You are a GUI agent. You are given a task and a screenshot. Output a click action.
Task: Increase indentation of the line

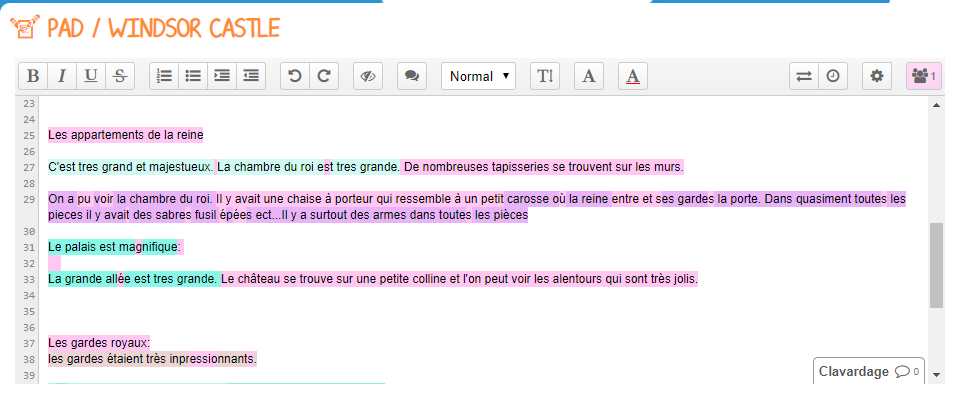point(222,76)
